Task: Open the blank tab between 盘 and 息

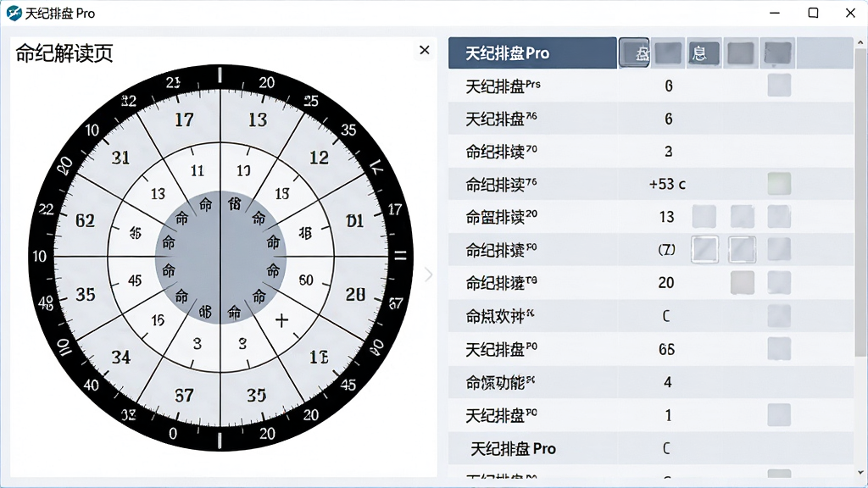Action: click(668, 53)
